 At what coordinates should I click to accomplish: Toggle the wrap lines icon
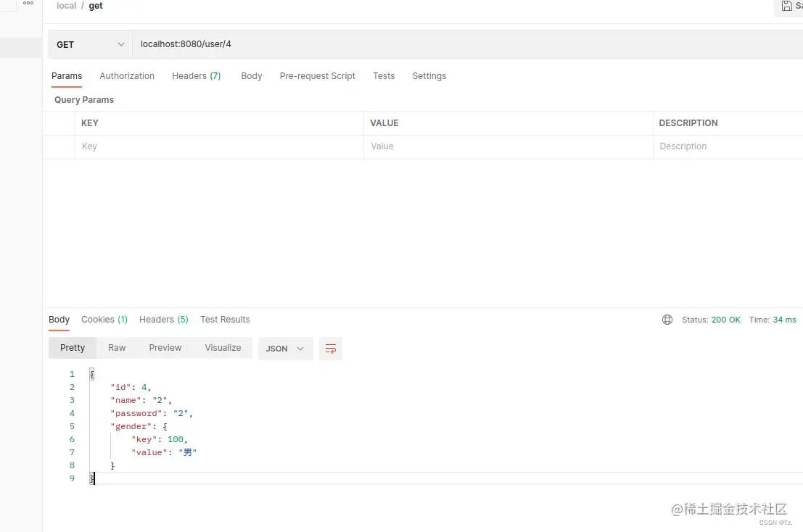click(x=331, y=349)
